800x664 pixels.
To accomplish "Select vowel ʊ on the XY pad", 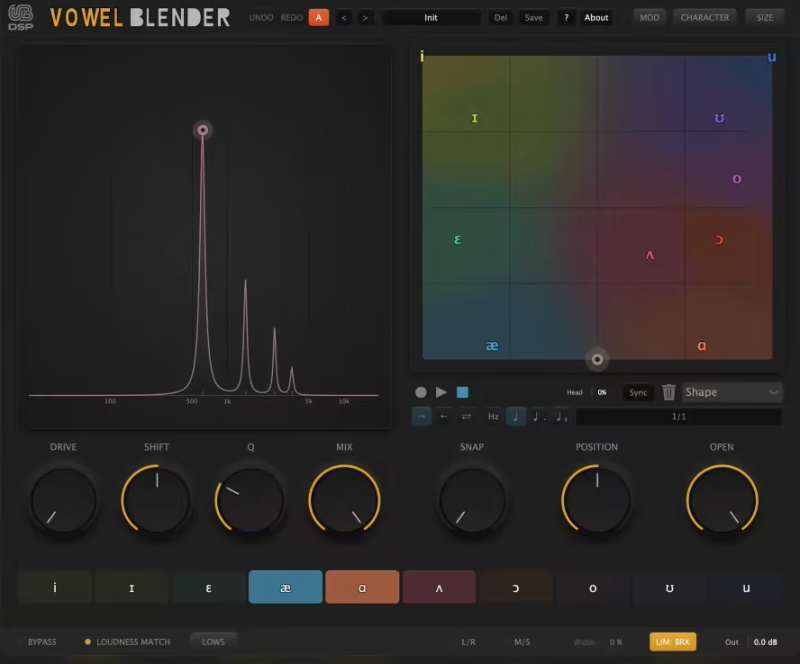I will [719, 118].
